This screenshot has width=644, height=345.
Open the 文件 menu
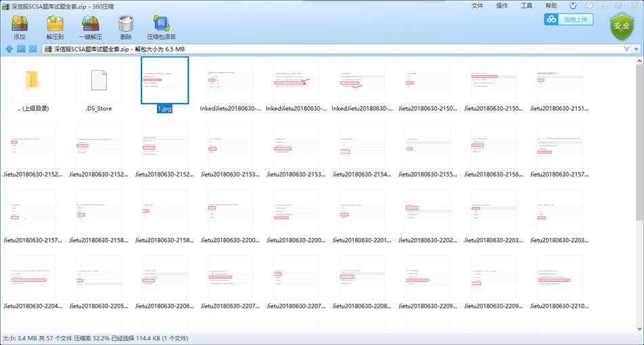point(478,5)
